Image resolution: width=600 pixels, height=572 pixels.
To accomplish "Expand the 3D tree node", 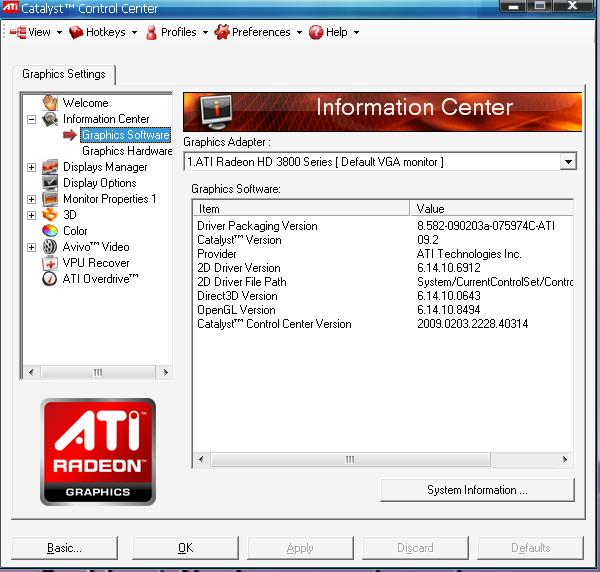I will coord(32,215).
